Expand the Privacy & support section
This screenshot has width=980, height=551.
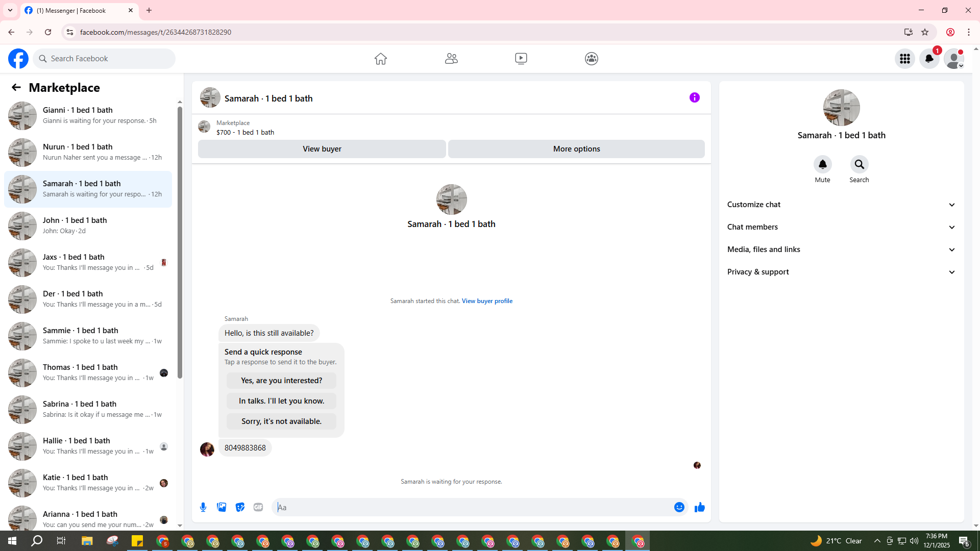(x=842, y=272)
